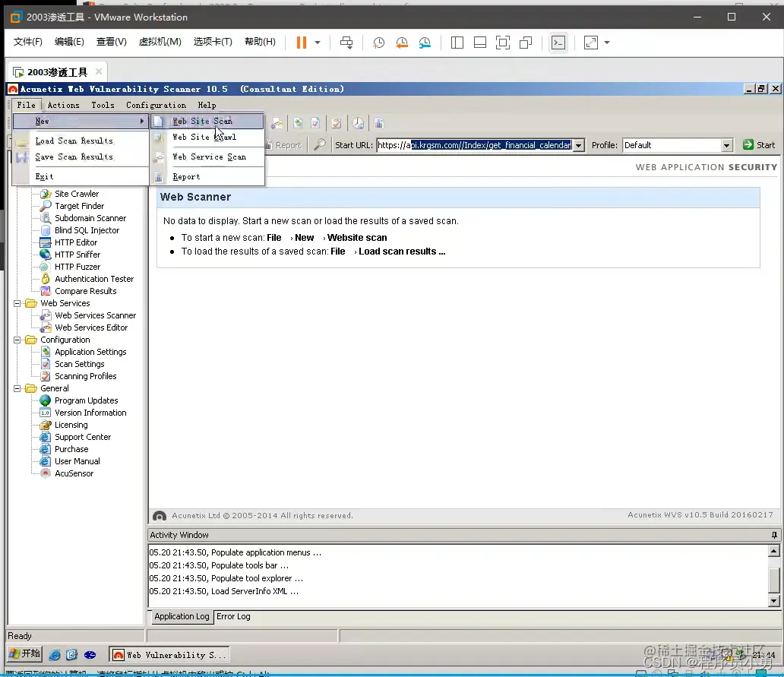784x677 pixels.
Task: Open VMware stretch view dropdown arrow
Action: 607,43
